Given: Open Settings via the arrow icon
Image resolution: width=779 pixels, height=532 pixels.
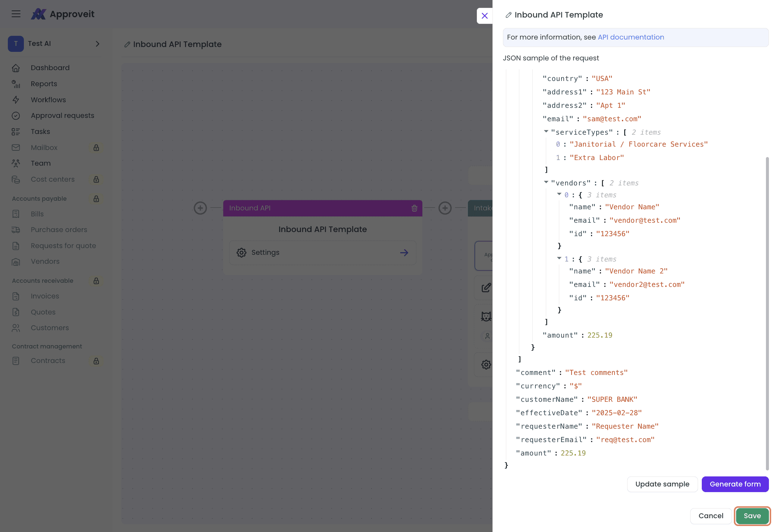Looking at the screenshot, I should 404,253.
